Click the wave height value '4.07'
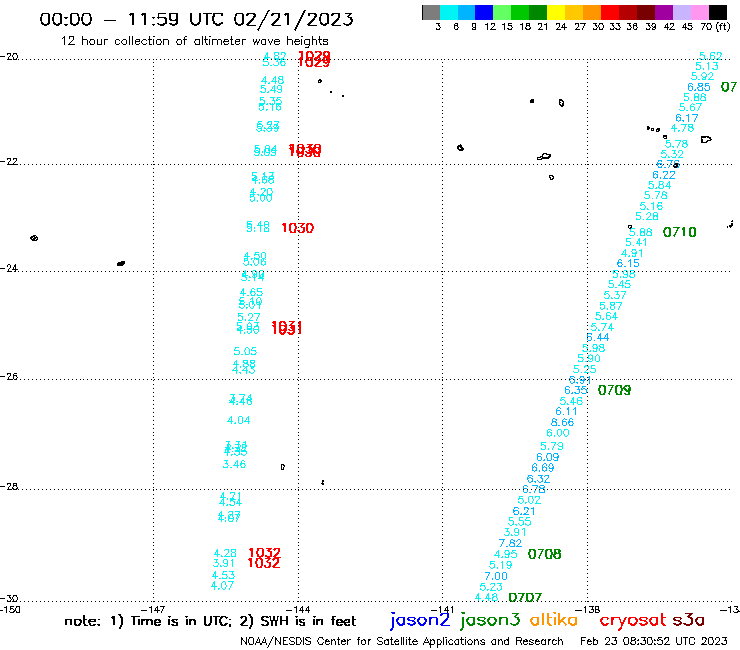 (222, 586)
